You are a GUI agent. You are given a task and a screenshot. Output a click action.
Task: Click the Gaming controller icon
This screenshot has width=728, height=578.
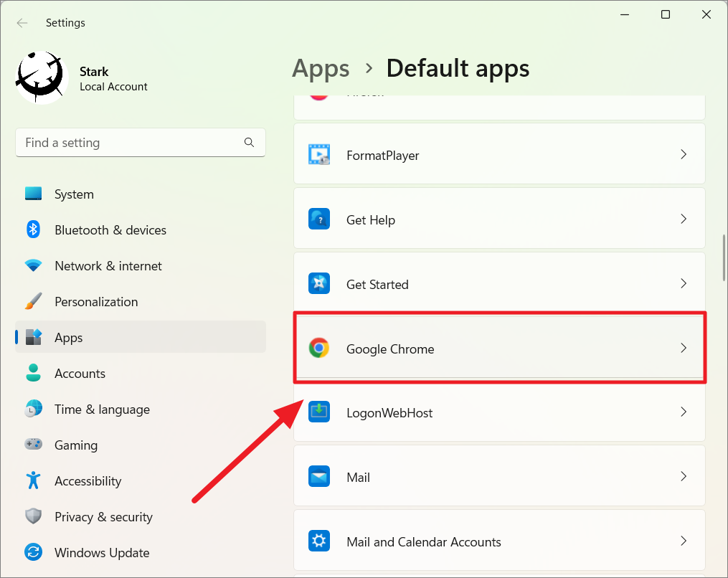pos(34,445)
